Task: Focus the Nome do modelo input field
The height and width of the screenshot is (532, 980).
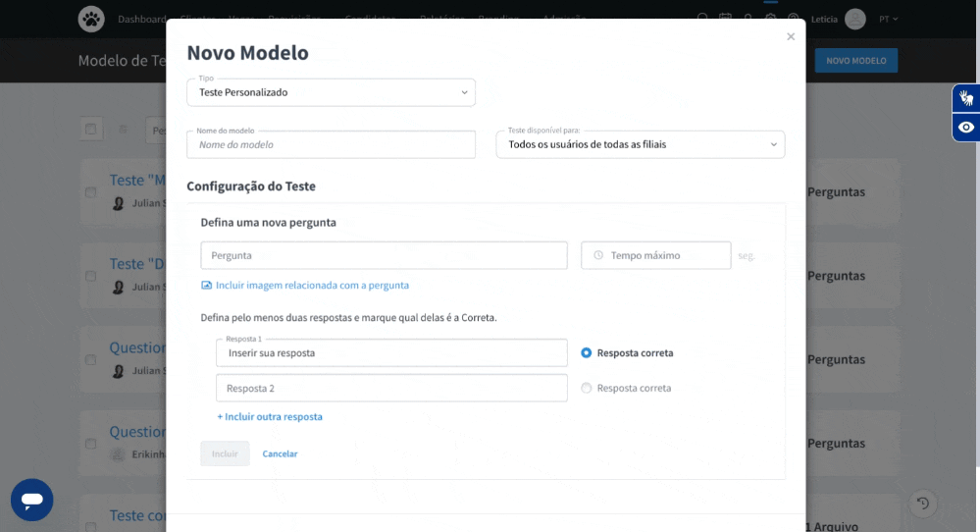Action: [x=331, y=144]
